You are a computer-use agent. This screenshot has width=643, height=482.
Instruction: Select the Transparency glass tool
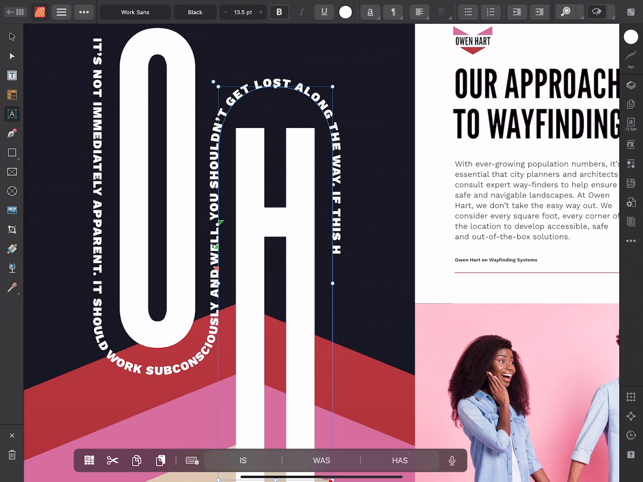coord(12,268)
